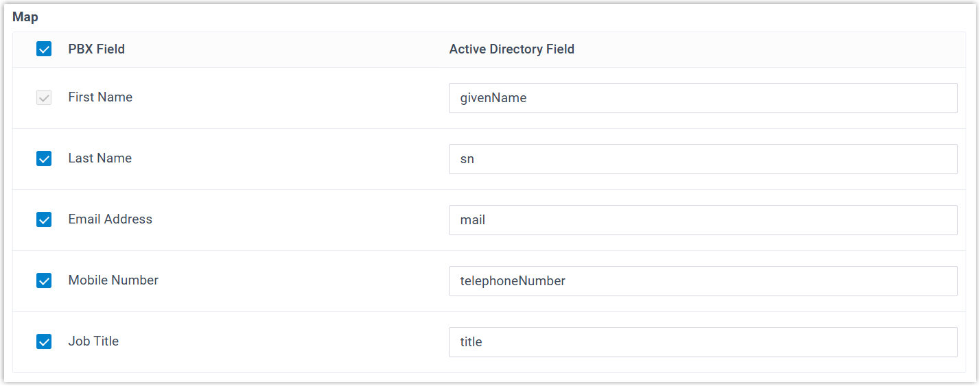Disable the Email Address mapping checkbox
Image resolution: width=980 pixels, height=386 pixels.
pyautogui.click(x=44, y=220)
